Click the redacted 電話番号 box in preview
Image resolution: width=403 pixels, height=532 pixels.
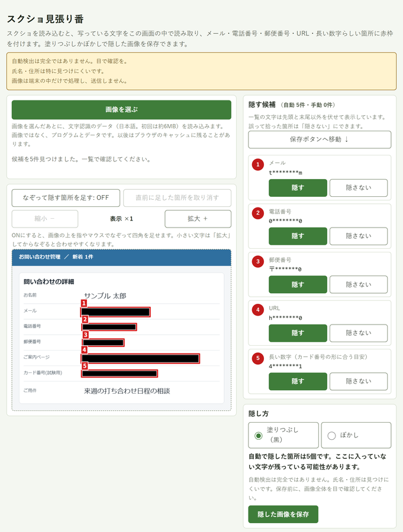(x=109, y=327)
